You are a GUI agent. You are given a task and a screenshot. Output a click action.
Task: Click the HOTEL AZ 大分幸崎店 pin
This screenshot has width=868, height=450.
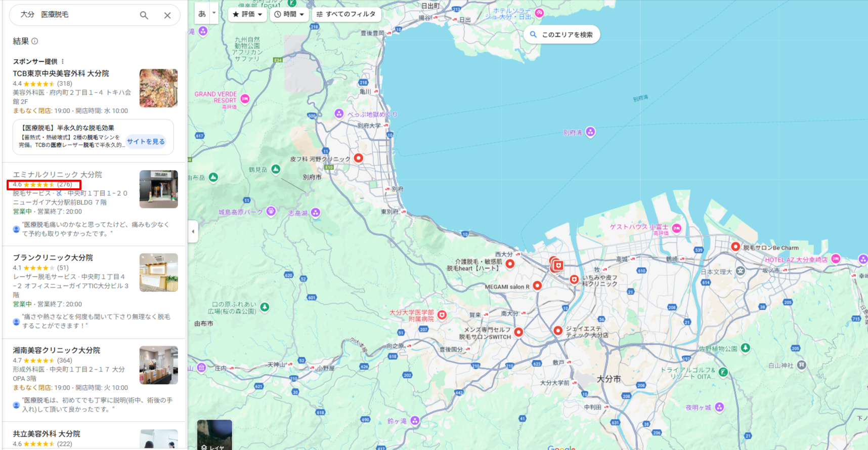coord(836,259)
